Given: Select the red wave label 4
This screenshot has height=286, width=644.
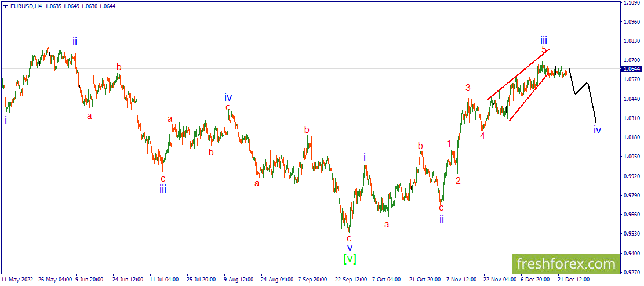Looking at the screenshot, I should (483, 136).
